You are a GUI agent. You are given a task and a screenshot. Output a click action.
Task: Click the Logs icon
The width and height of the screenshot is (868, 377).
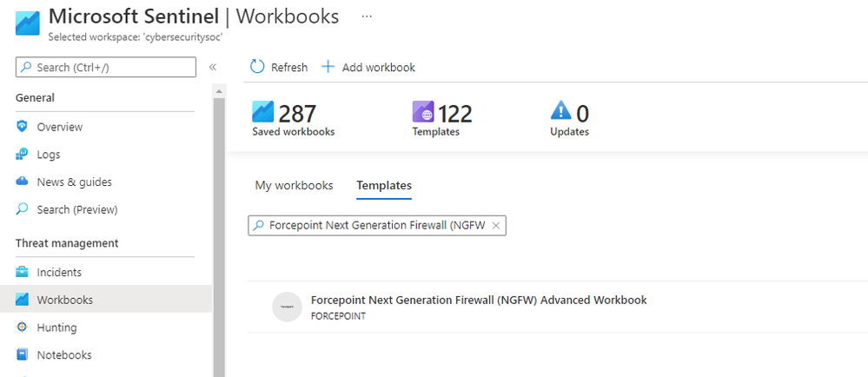point(22,155)
